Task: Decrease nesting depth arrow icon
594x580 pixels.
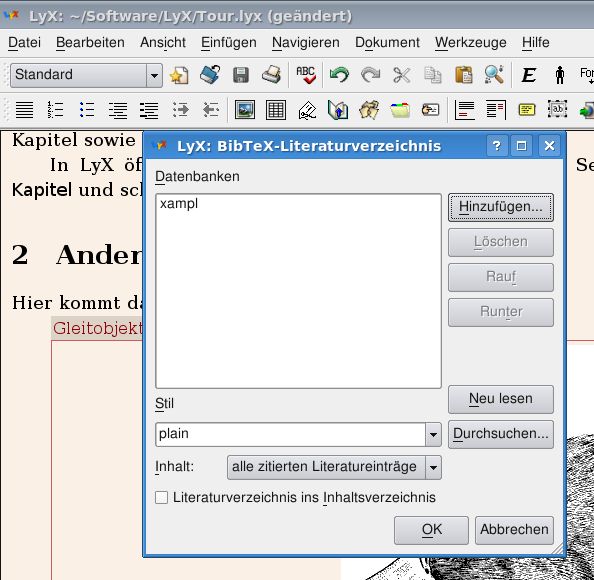Action: click(x=211, y=110)
